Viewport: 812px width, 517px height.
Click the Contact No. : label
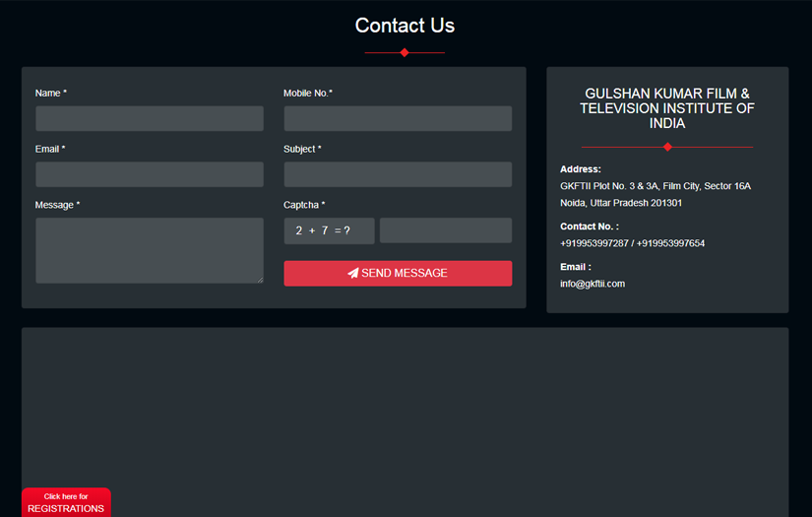[x=590, y=226]
